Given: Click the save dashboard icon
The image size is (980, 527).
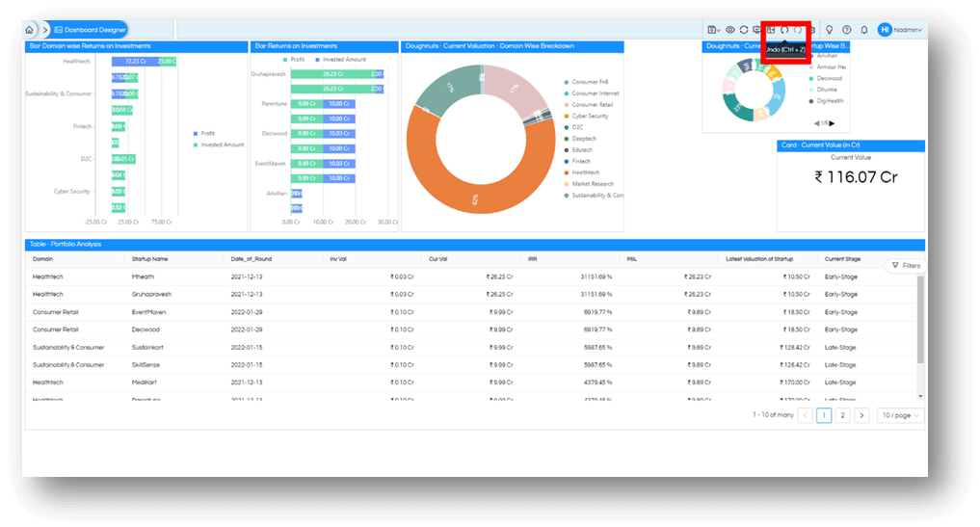Looking at the screenshot, I should [713, 29].
